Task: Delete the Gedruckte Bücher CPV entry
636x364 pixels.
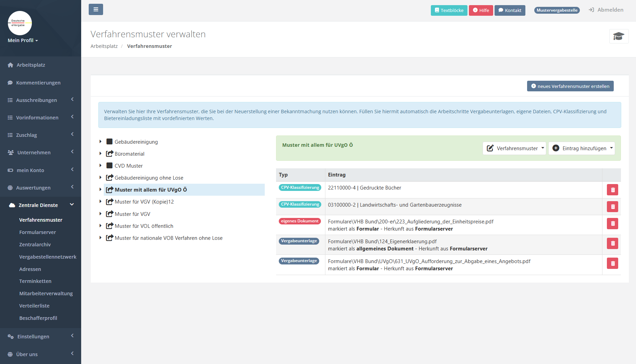Action: click(612, 190)
